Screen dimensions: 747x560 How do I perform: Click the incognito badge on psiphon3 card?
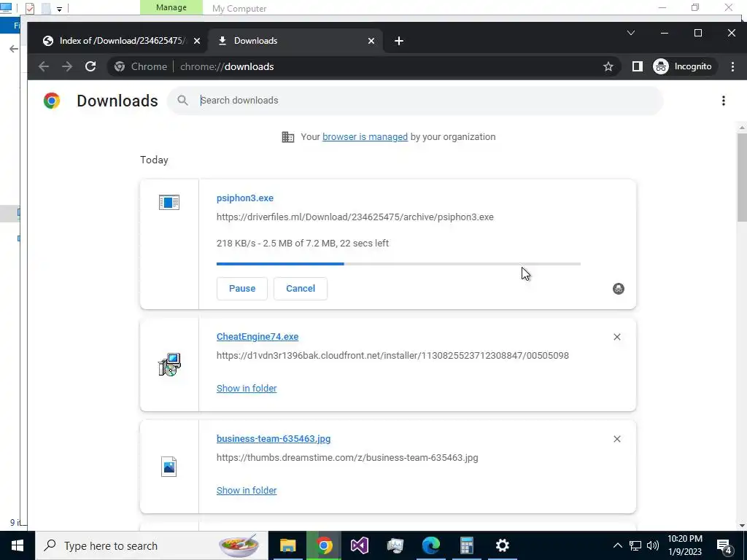(x=619, y=289)
